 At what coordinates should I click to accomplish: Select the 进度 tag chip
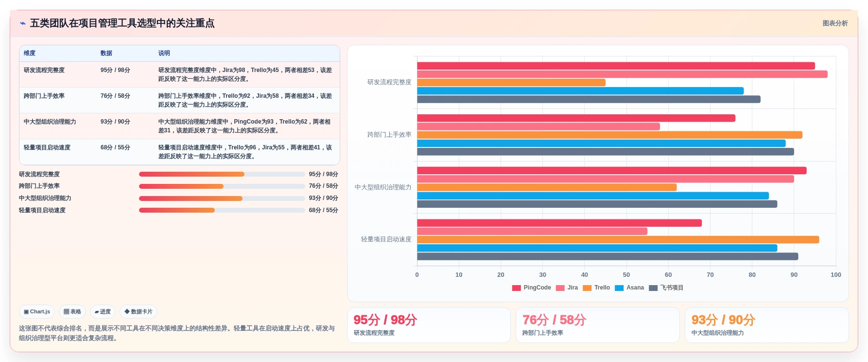pyautogui.click(x=103, y=312)
